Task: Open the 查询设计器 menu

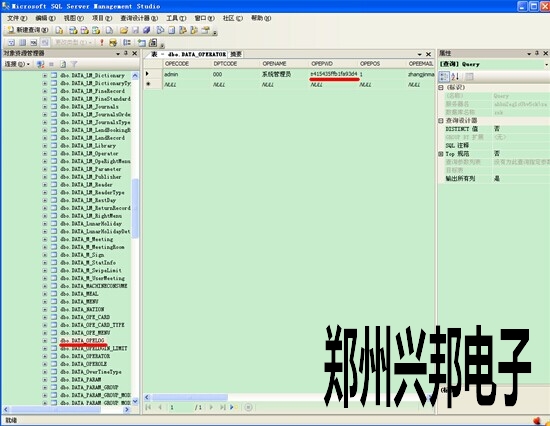Action: point(139,18)
